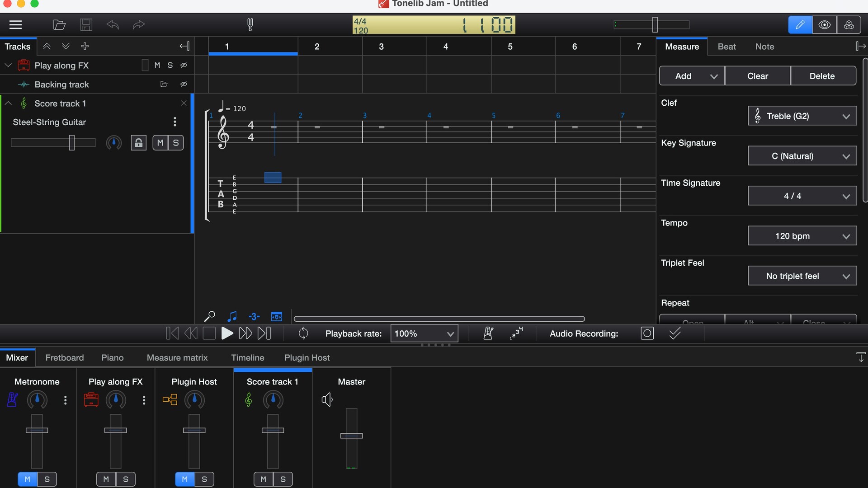The image size is (868, 488).
Task: Click the Plugin Host orange routing icon in mixer
Action: pyautogui.click(x=170, y=400)
